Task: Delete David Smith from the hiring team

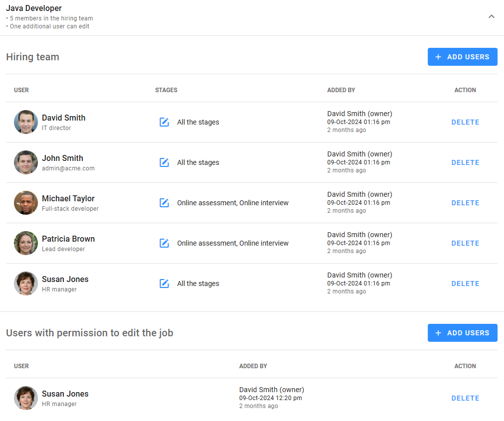Action: pyautogui.click(x=465, y=122)
